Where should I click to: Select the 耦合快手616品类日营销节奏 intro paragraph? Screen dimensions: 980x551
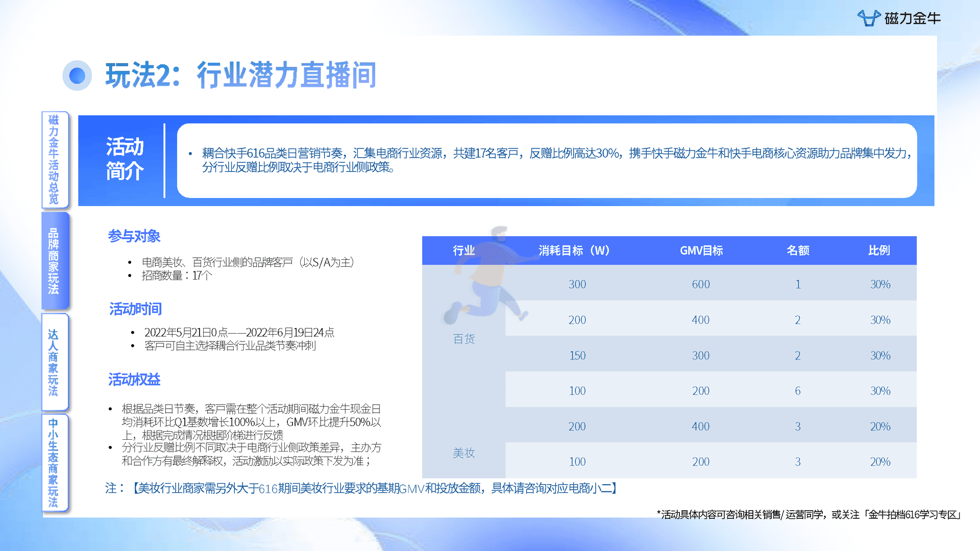click(x=556, y=160)
